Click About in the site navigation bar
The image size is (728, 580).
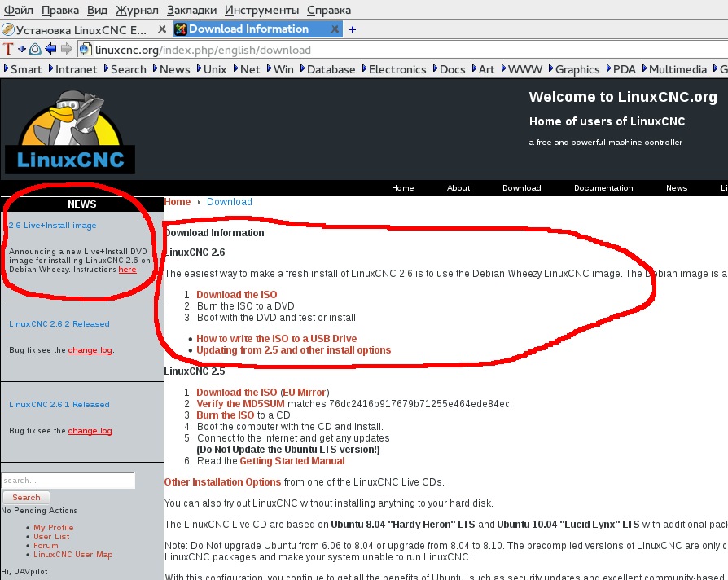[458, 187]
